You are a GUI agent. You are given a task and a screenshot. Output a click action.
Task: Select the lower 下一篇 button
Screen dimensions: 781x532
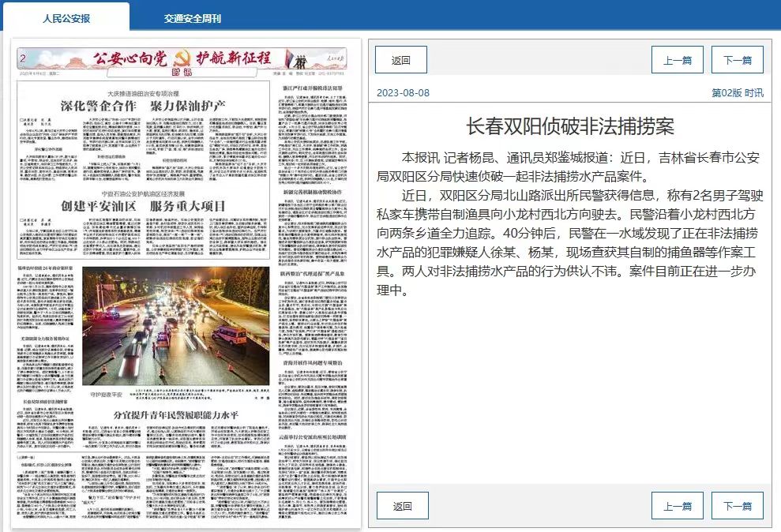point(737,506)
